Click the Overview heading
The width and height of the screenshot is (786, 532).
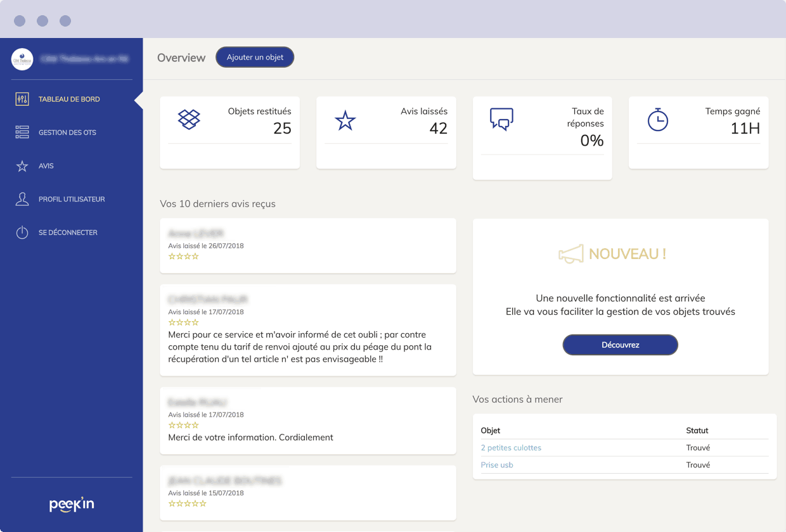tap(181, 58)
